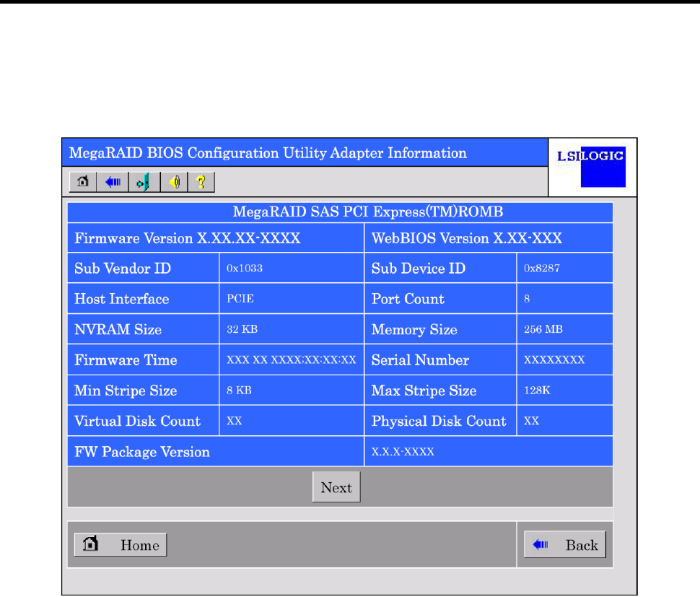Click the Host Interface label

(122, 299)
